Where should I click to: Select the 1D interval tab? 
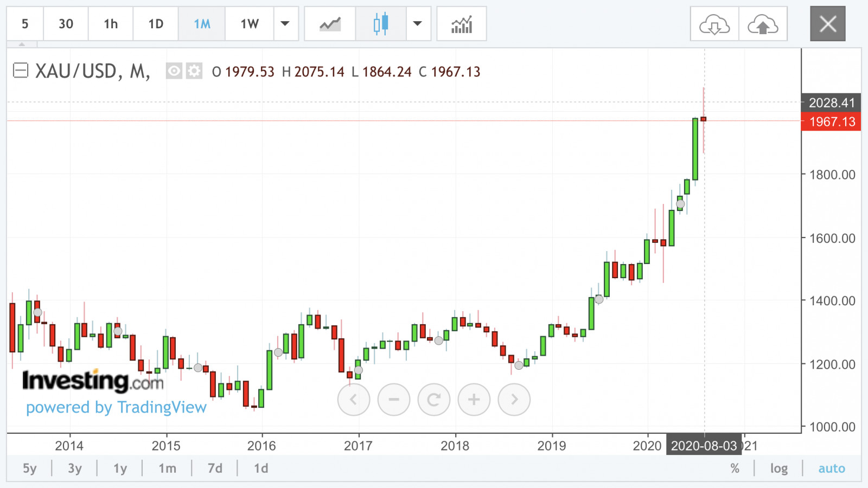(x=156, y=24)
